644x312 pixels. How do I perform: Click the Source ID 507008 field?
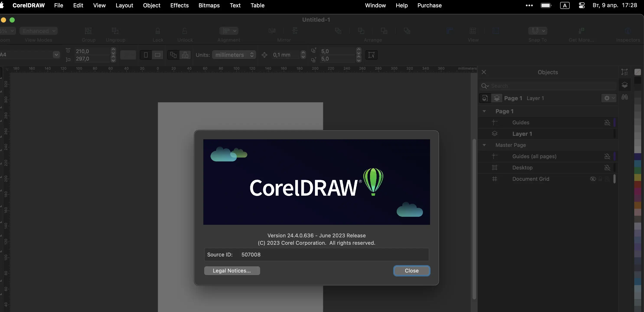316,255
